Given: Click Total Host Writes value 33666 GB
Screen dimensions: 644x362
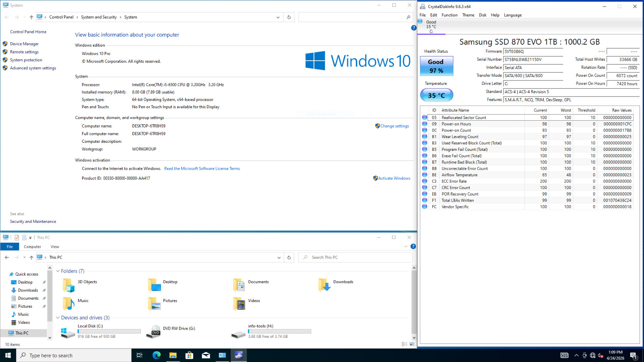Looking at the screenshot, I should (623, 60).
